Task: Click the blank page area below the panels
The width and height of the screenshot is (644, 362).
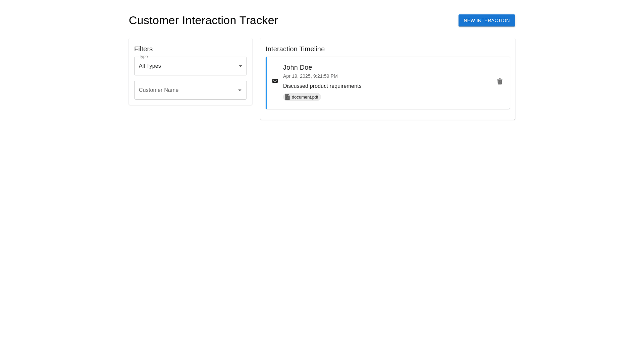Action: (322, 235)
